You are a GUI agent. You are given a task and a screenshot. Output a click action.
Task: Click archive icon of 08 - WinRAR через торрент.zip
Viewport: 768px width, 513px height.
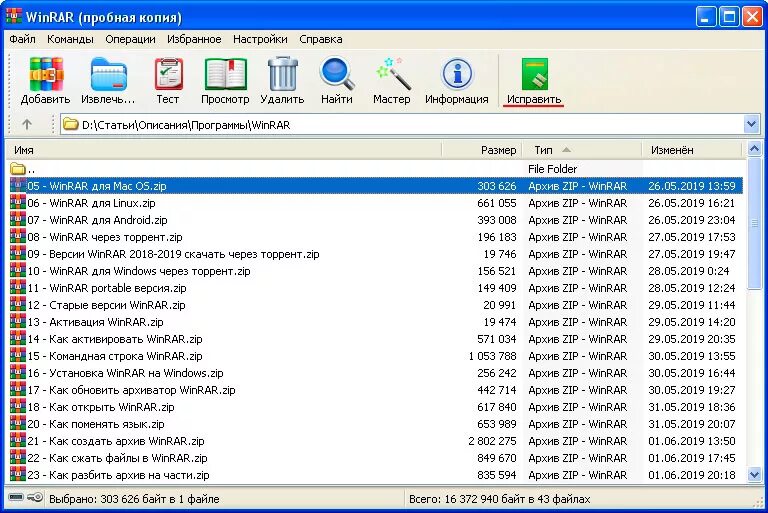(x=18, y=237)
